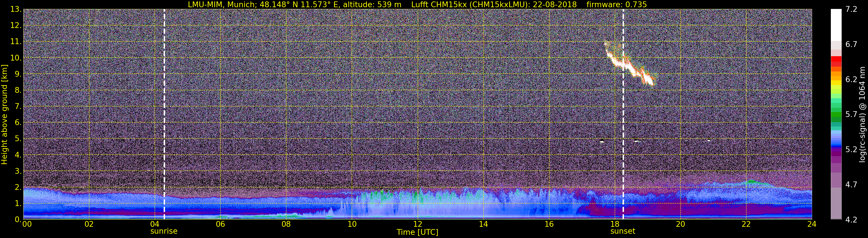
Task: Click the '7.' height tick label
Action: point(18,106)
